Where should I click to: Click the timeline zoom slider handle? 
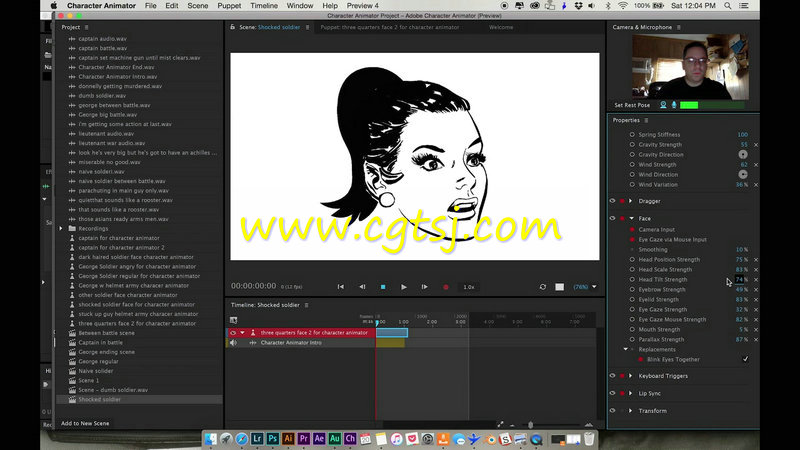(x=531, y=424)
